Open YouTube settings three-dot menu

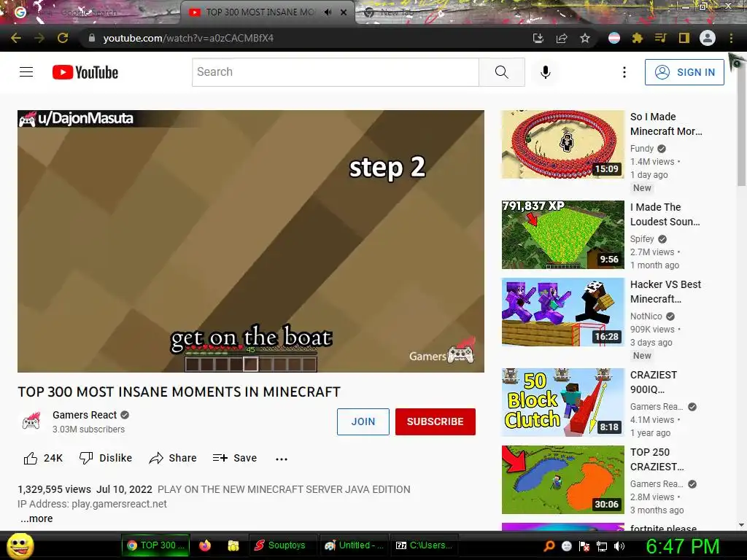coord(624,72)
